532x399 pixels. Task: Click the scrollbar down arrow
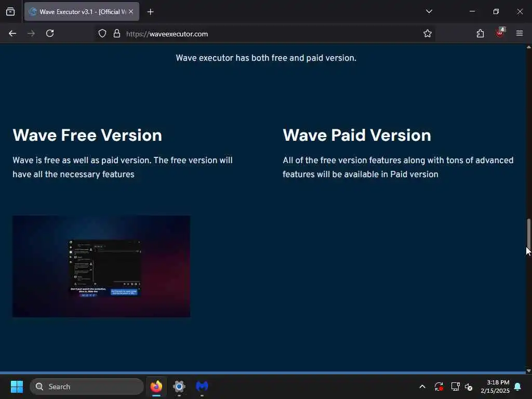[528, 371]
